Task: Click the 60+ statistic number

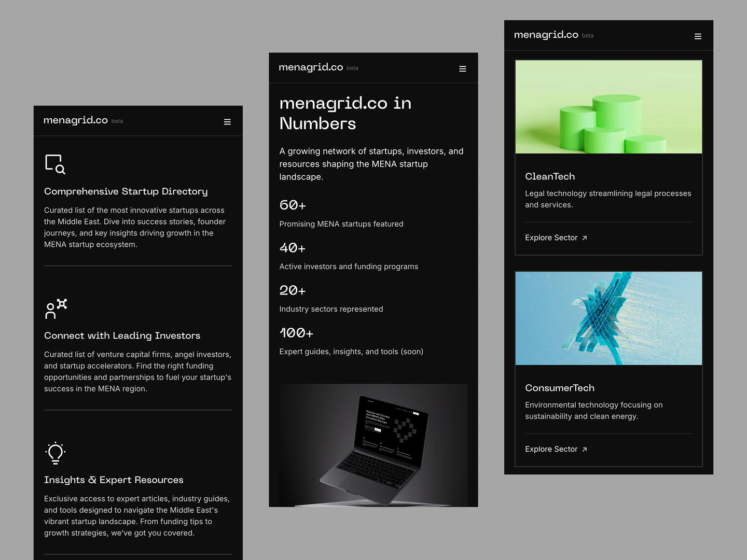Action: point(293,205)
